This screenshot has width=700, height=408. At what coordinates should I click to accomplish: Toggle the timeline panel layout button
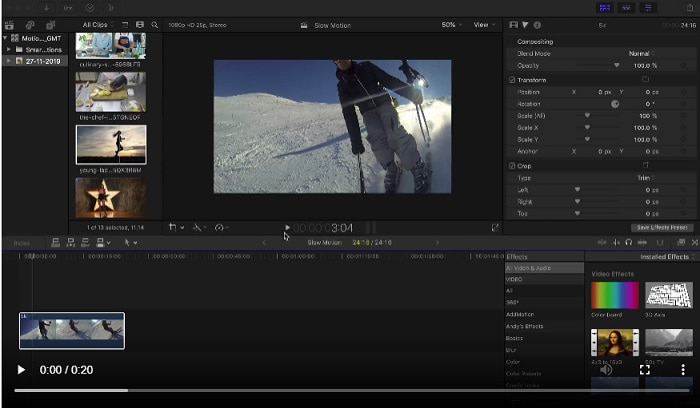[x=626, y=8]
